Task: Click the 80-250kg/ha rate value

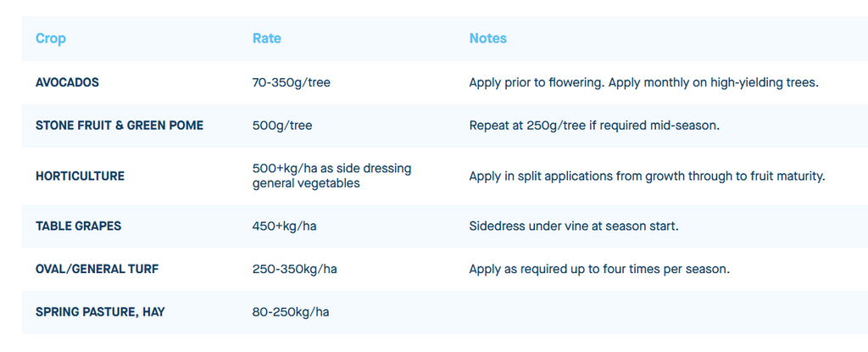Action: point(291,311)
